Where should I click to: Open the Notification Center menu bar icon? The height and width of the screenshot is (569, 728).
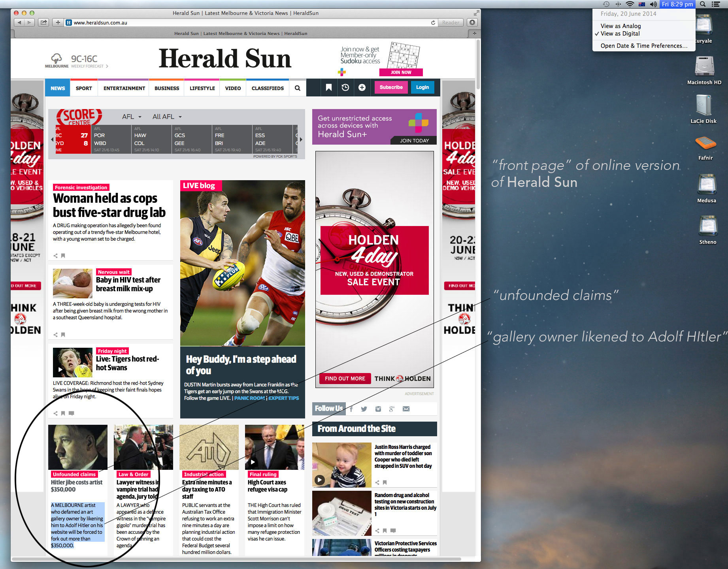[715, 4]
